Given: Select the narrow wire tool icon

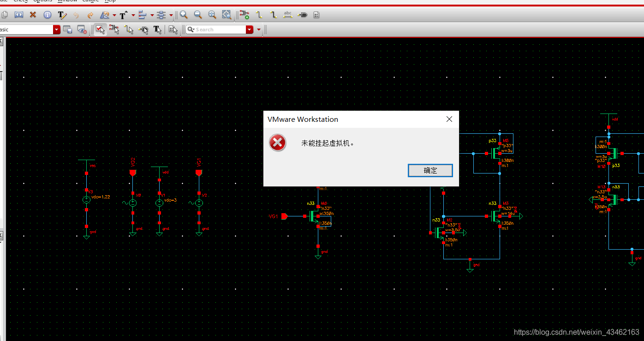Looking at the screenshot, I should pos(259,15).
